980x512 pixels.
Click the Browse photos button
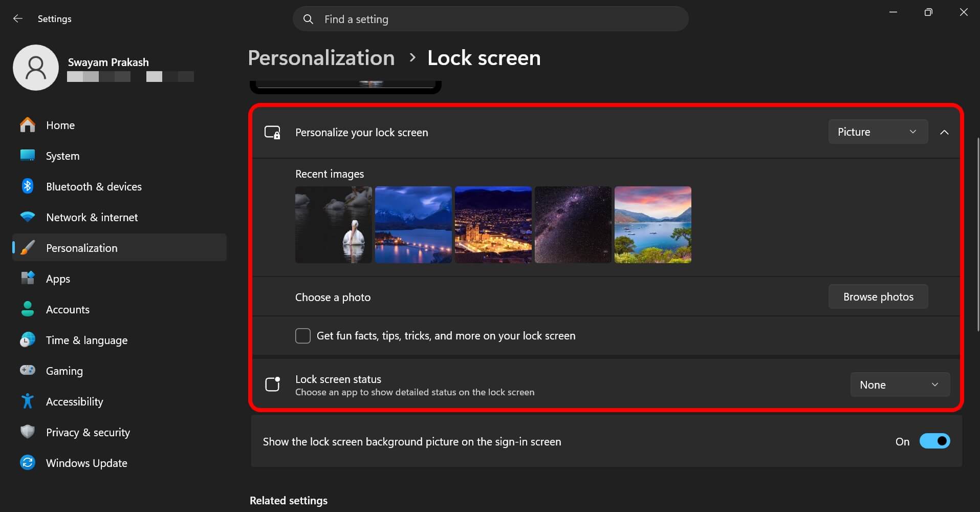coord(877,296)
